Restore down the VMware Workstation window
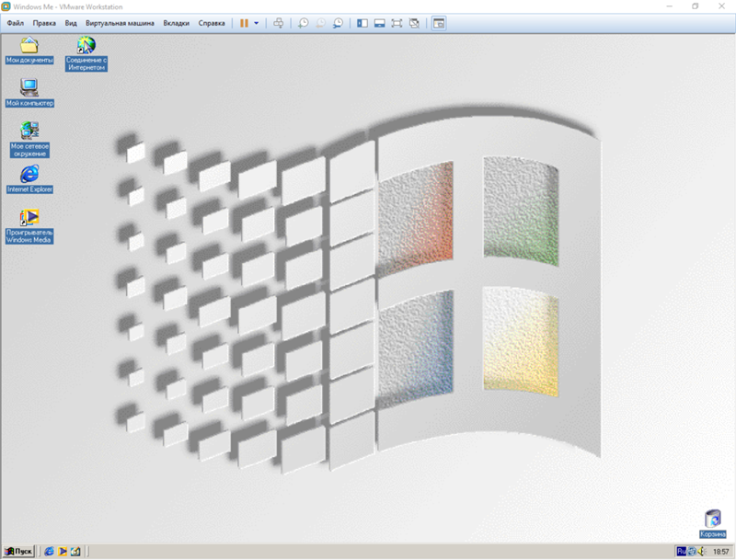Image resolution: width=736 pixels, height=560 pixels. click(x=696, y=6)
